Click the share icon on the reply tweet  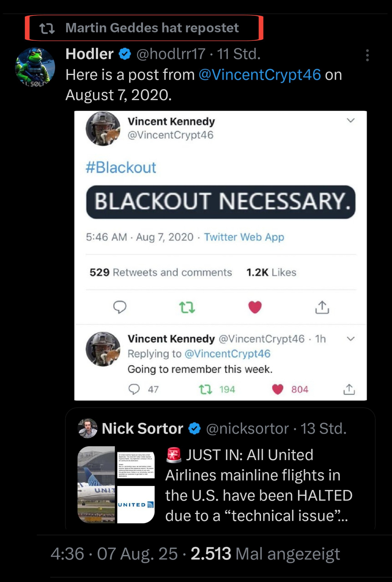click(x=349, y=389)
